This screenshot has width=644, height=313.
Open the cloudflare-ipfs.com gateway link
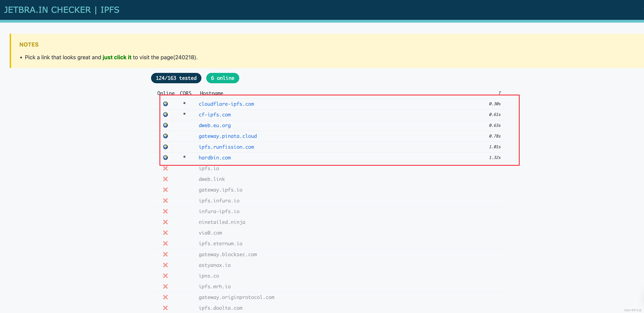226,104
